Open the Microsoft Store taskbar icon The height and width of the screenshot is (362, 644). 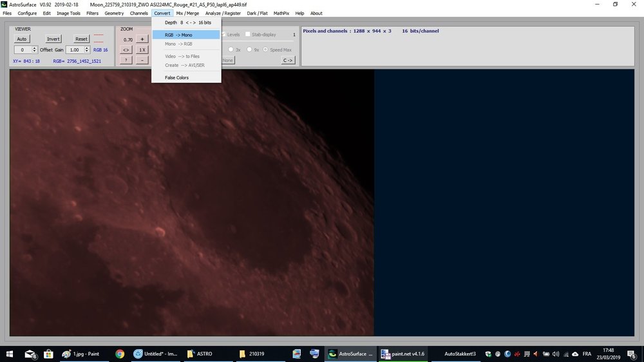coord(48,354)
